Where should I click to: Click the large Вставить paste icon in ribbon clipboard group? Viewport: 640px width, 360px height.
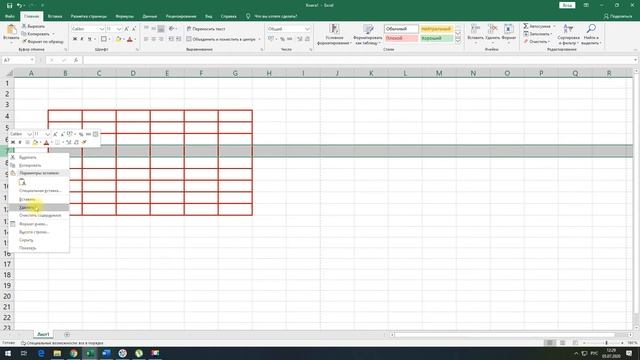pyautogui.click(x=11, y=30)
